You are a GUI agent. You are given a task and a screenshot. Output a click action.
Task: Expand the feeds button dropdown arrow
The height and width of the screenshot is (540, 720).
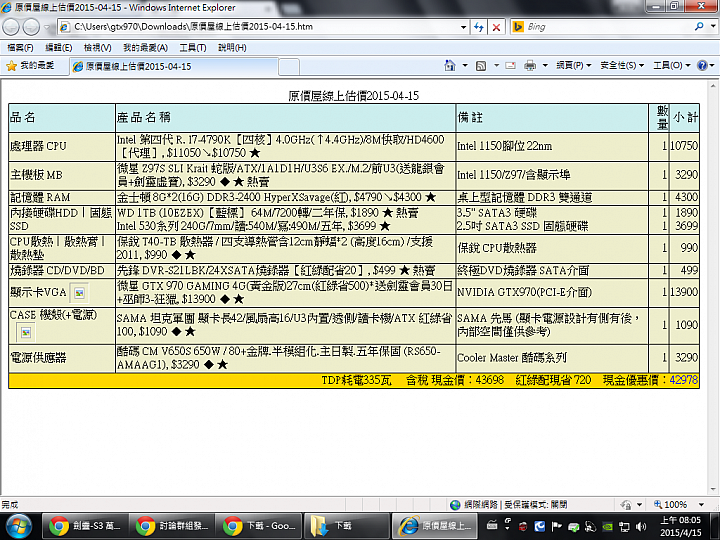pos(496,66)
